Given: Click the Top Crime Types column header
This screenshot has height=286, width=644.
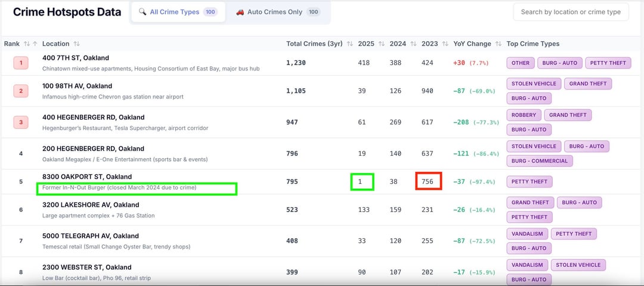Looking at the screenshot, I should click(x=532, y=44).
